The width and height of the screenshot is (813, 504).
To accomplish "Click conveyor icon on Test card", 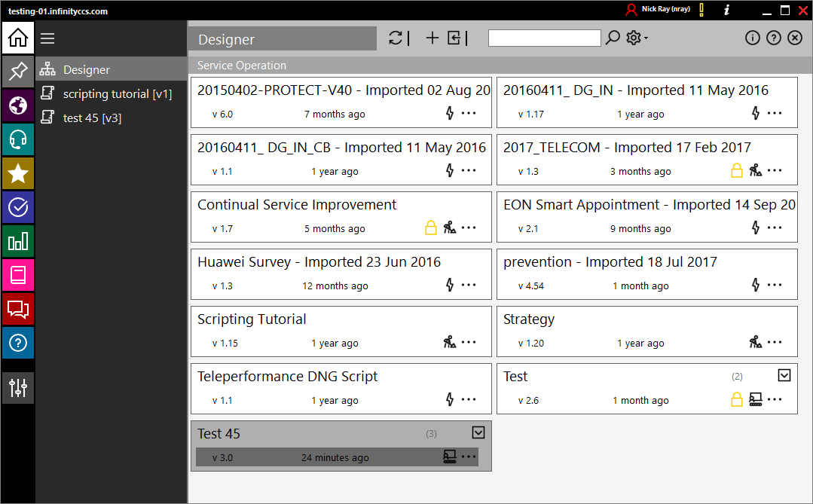I will [x=756, y=399].
